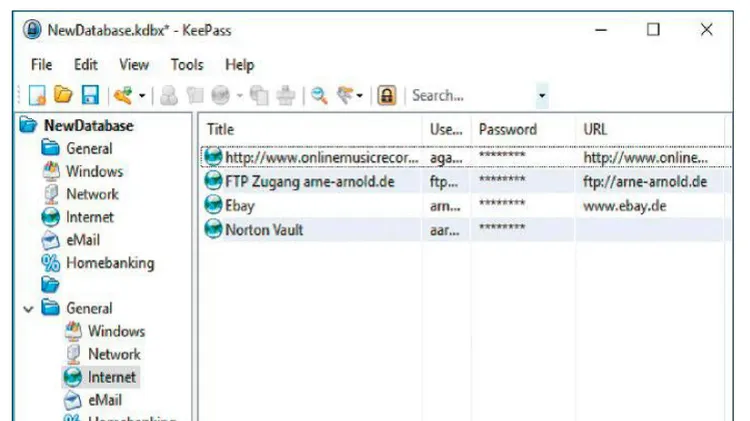Open the Show Entries dropdown arrow

point(360,96)
